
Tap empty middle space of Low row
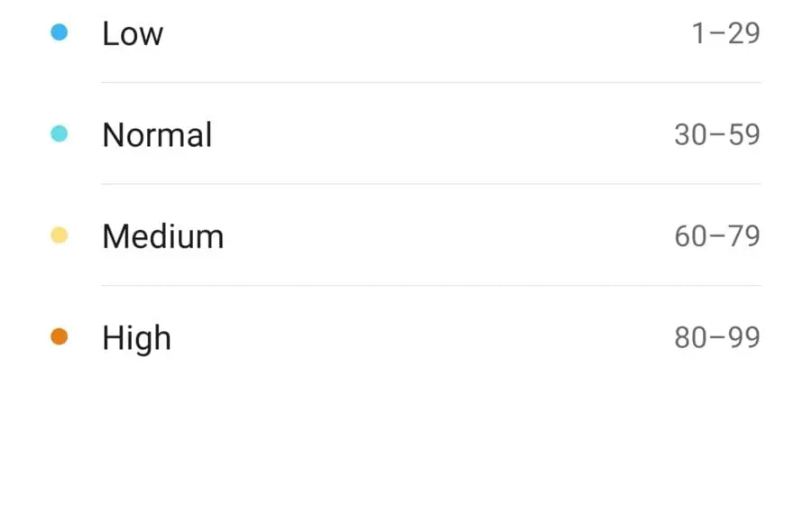[x=428, y=33]
